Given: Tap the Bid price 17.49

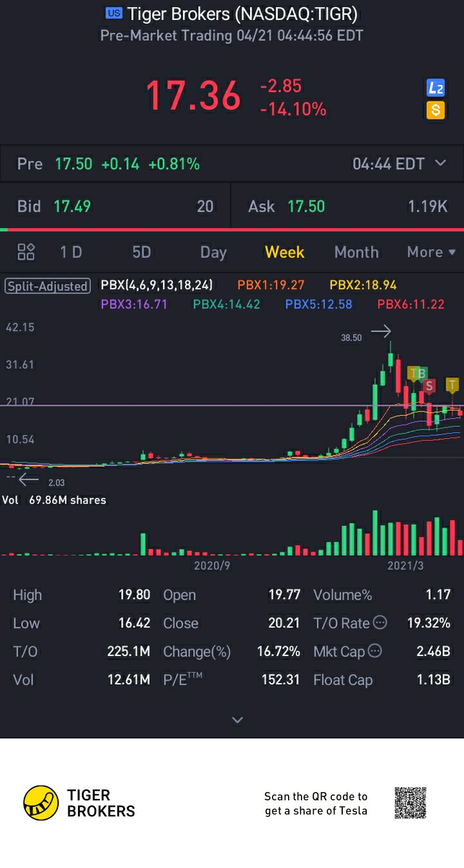Looking at the screenshot, I should coord(72,206).
